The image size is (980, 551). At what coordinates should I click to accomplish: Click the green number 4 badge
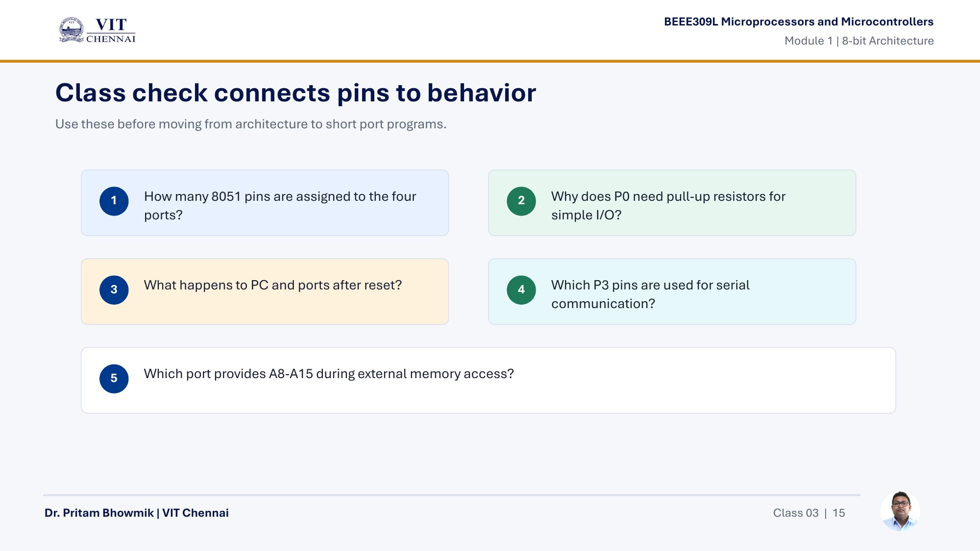[521, 289]
